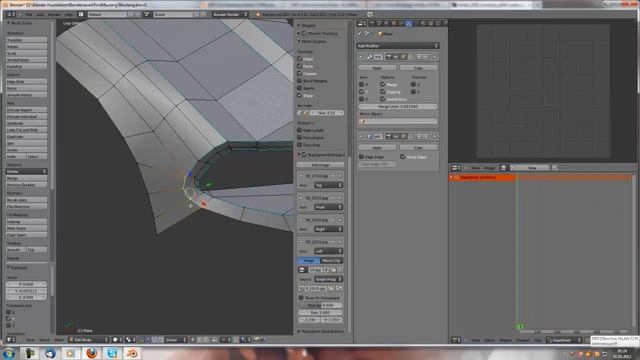640x360 pixels.
Task: Click the Duplicate button
Action: tap(27, 136)
